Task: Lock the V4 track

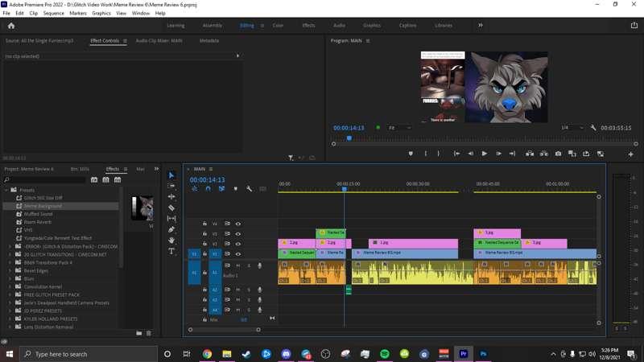Action: click(204, 224)
